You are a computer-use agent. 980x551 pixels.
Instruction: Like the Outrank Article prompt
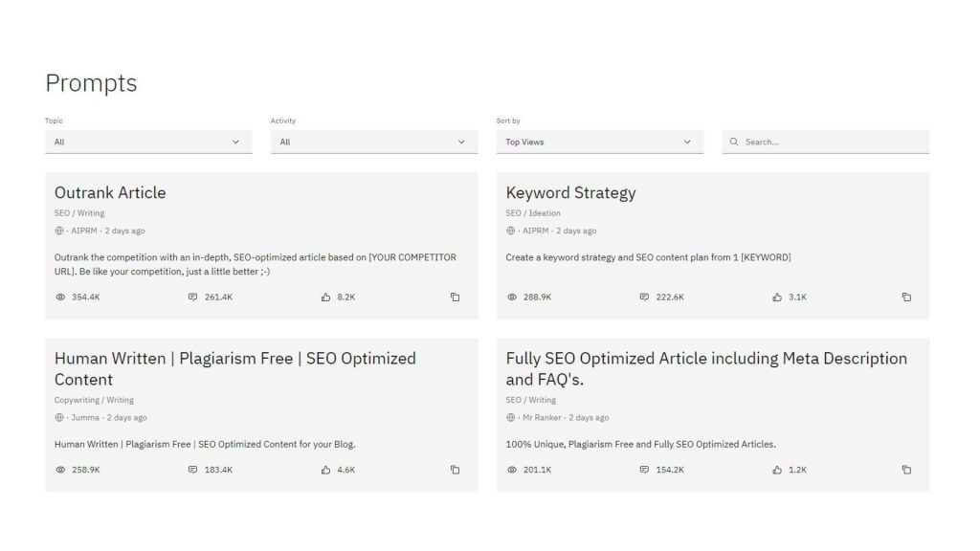(x=325, y=298)
